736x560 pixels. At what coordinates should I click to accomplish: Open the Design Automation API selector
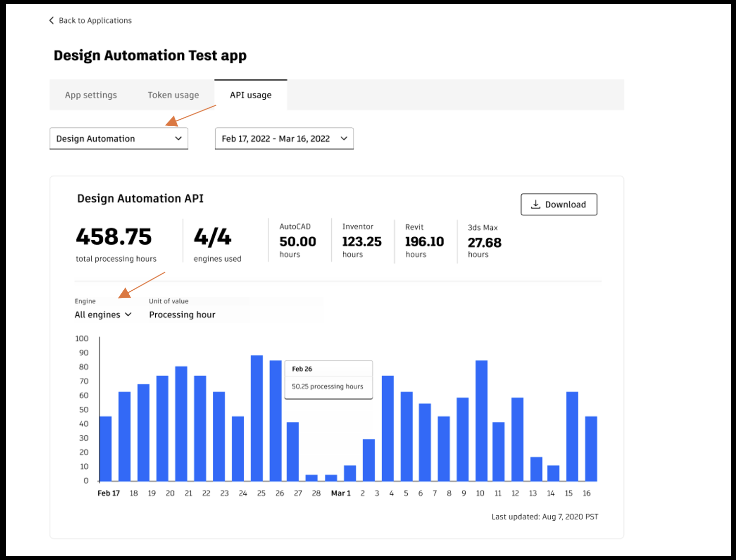tap(118, 139)
